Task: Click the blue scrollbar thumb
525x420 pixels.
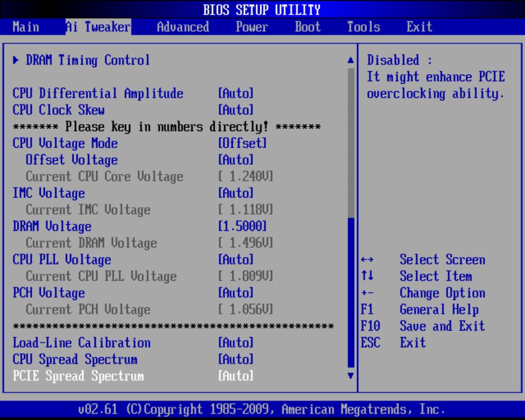Action: pos(351,293)
